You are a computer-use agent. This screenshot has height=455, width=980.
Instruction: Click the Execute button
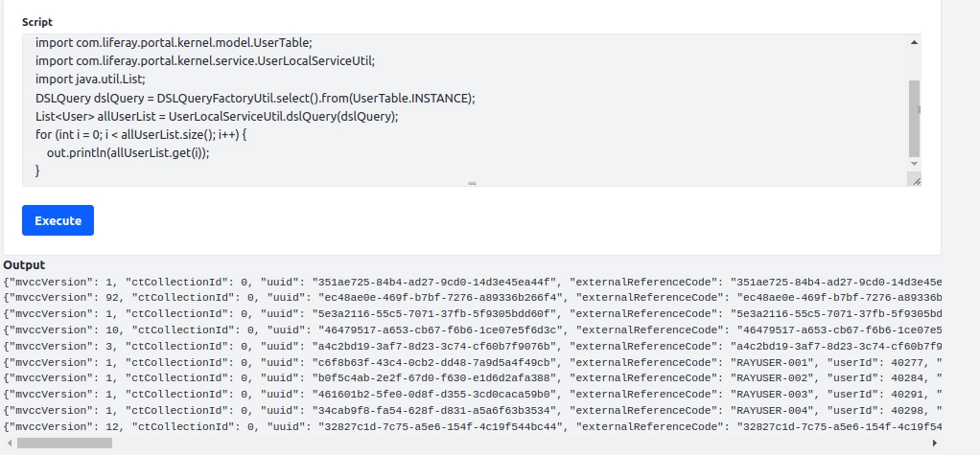coord(58,220)
